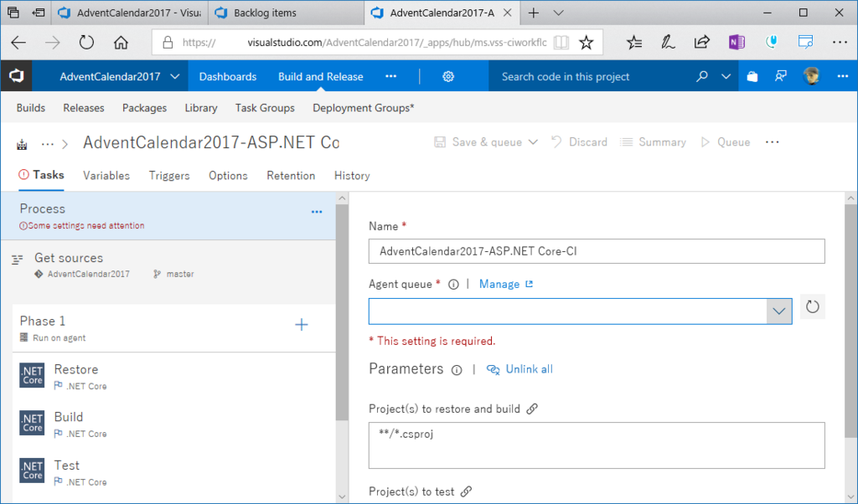Select the Restore .NET Core task

pyautogui.click(x=174, y=377)
